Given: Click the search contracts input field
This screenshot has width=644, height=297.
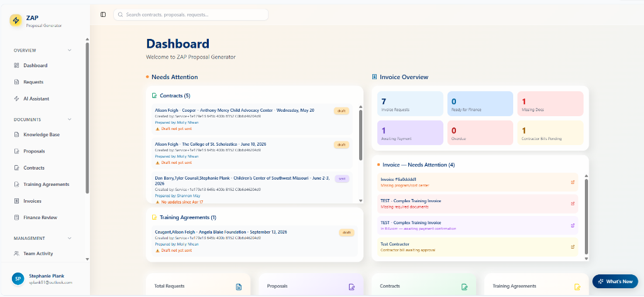Looking at the screenshot, I should [x=191, y=14].
